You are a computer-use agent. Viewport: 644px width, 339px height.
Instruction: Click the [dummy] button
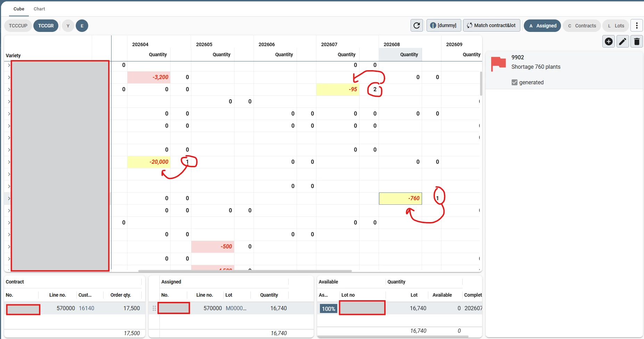444,25
